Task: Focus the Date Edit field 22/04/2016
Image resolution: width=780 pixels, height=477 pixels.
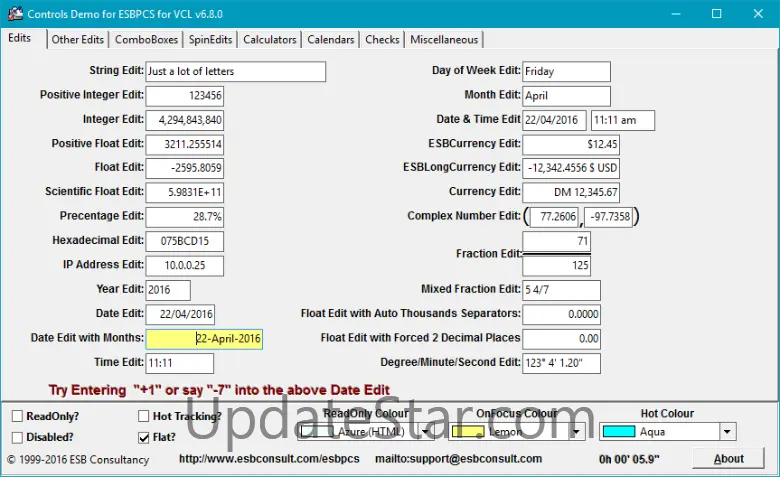Action: click(x=180, y=314)
